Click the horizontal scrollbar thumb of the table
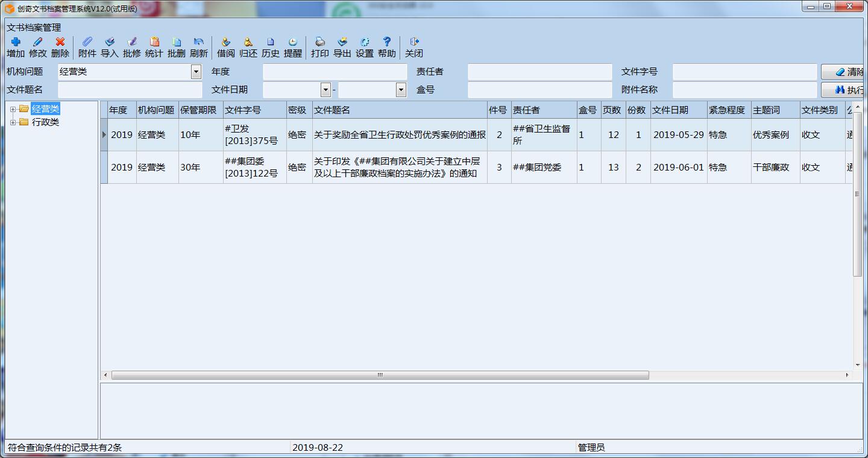The image size is (868, 458). tap(380, 375)
